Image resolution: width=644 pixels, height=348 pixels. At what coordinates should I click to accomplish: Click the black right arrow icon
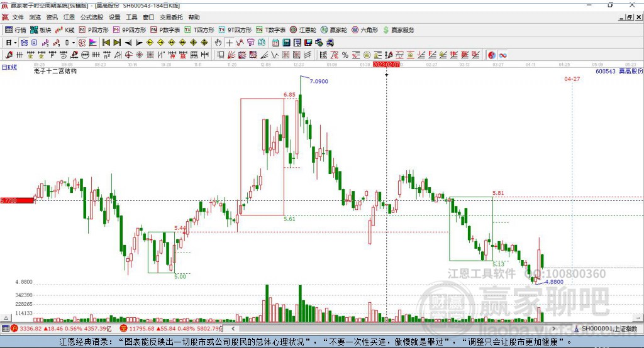139,43
